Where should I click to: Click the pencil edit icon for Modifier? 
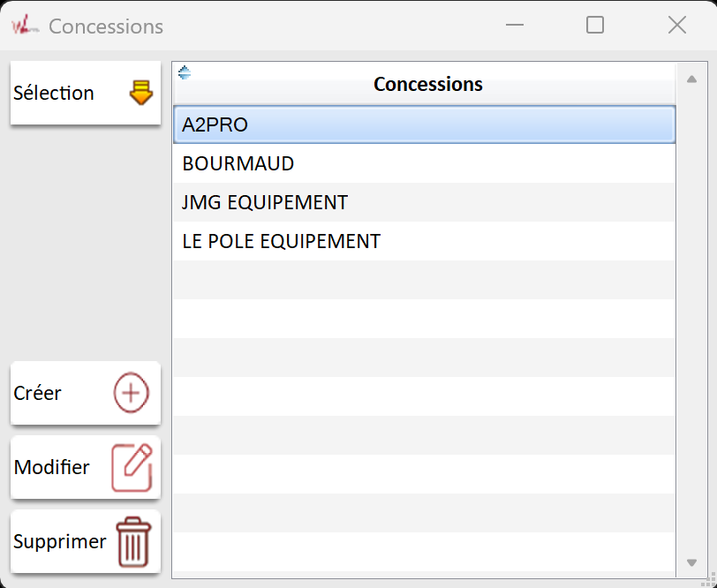click(132, 467)
